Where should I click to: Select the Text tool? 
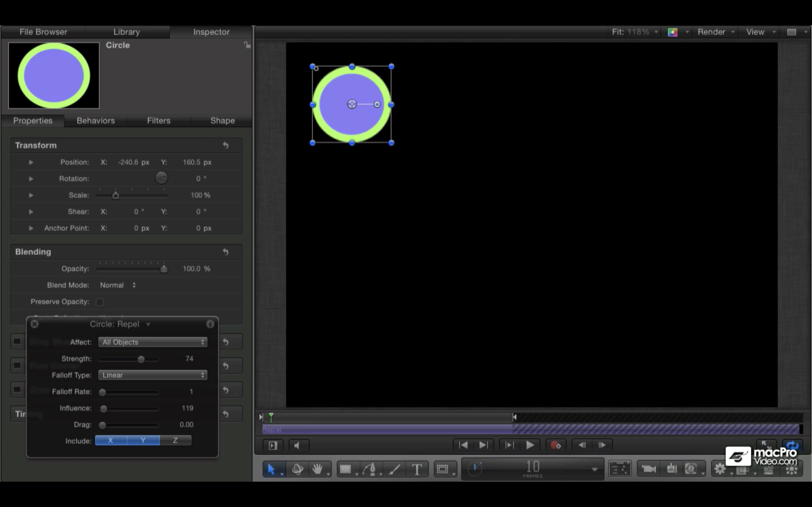tap(417, 469)
